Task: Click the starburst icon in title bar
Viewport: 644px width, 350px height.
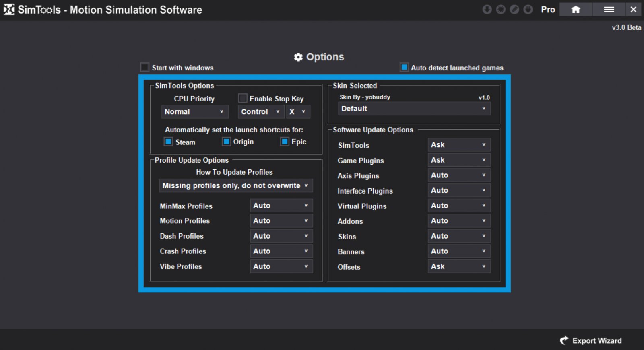Action: tap(501, 9)
